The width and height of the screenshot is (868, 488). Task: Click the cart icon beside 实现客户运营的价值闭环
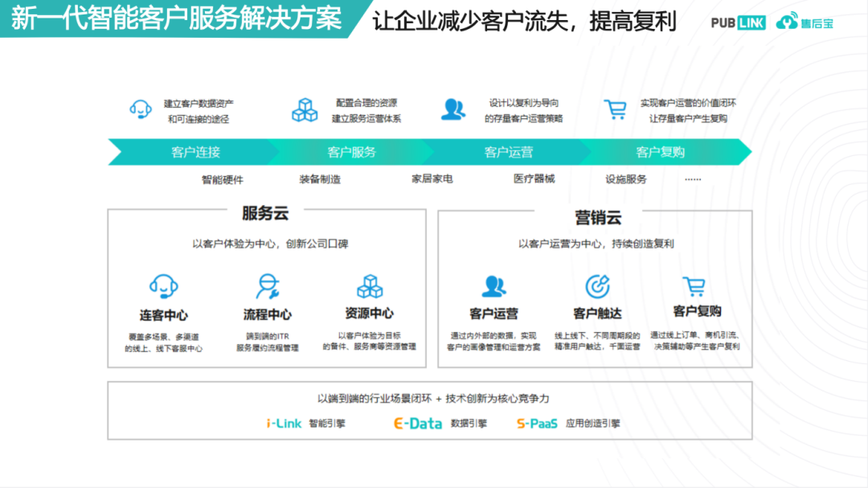point(616,109)
